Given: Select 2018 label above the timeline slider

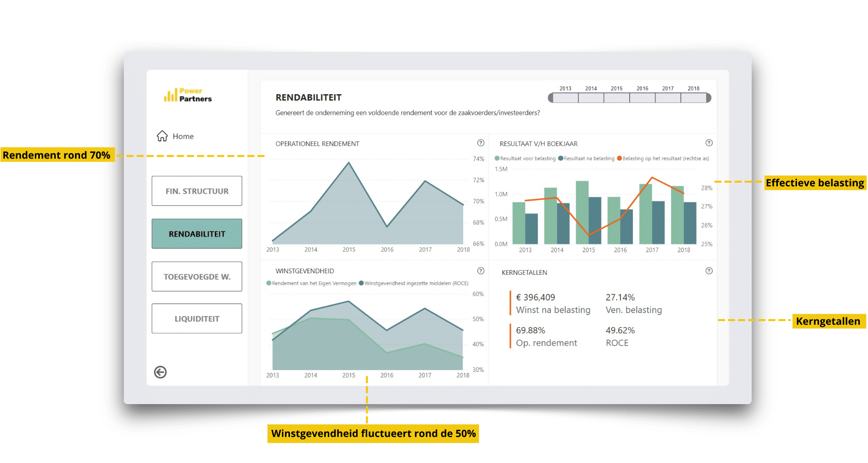Looking at the screenshot, I should click(x=694, y=89).
